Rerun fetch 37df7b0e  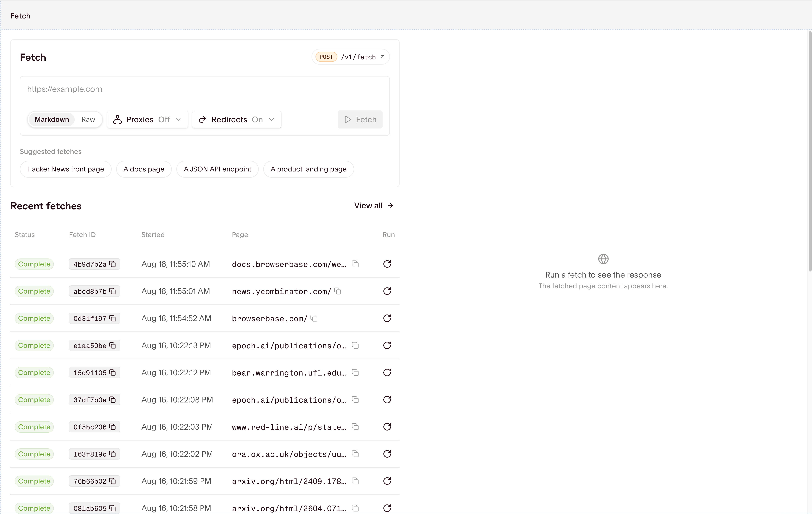coord(387,400)
